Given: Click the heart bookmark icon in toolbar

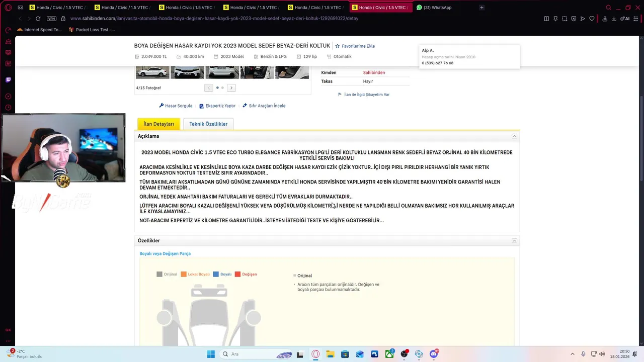Looking at the screenshot, I should pos(592,19).
